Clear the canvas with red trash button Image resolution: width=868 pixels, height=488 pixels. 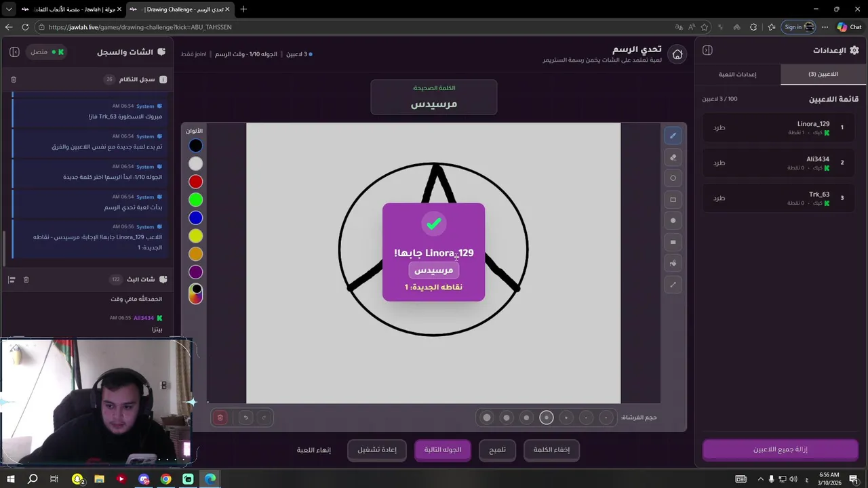[220, 418]
